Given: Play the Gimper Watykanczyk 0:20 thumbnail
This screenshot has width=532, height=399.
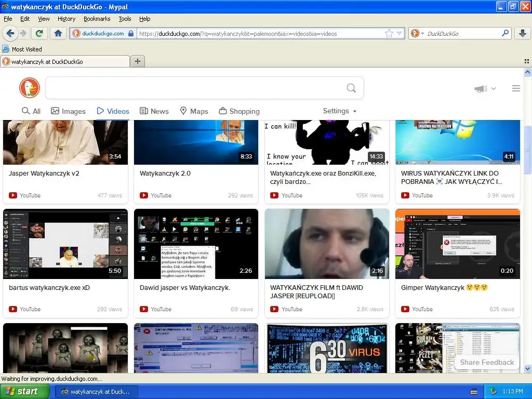Looking at the screenshot, I should [x=457, y=244].
